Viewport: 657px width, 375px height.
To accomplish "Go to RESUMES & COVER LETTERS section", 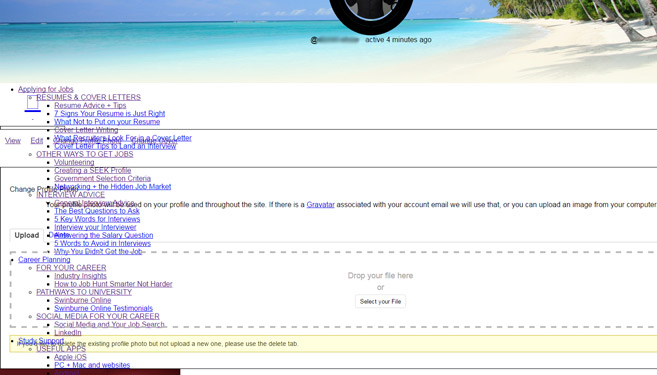I will [88, 97].
